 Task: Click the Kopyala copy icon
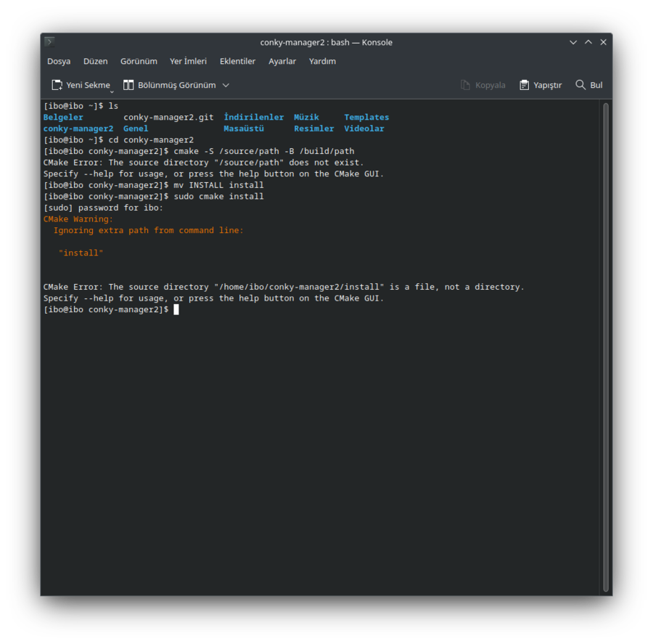click(x=466, y=85)
